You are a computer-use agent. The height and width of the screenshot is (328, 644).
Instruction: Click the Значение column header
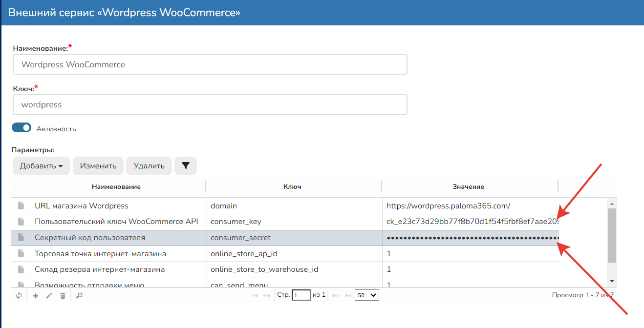pyautogui.click(x=468, y=186)
